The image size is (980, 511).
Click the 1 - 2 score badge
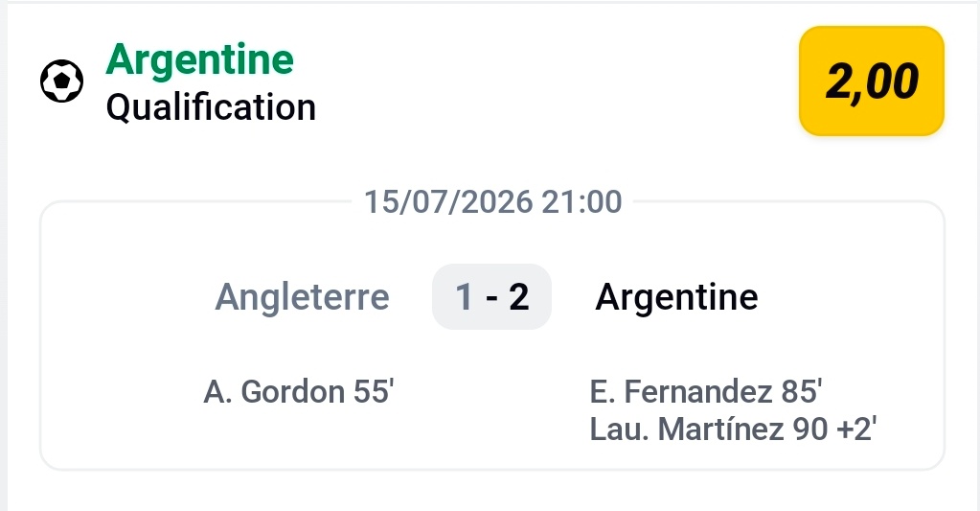pos(491,296)
